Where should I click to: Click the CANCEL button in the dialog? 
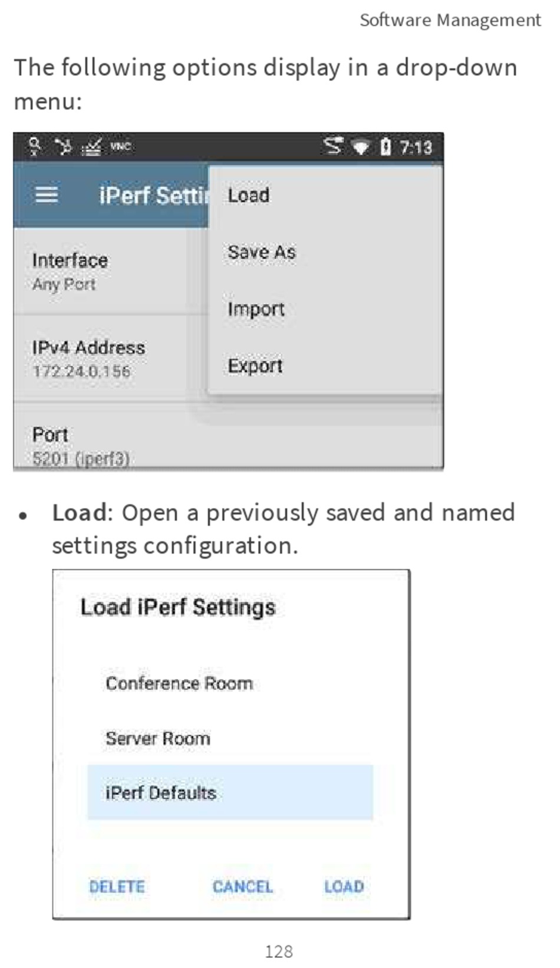click(x=243, y=887)
